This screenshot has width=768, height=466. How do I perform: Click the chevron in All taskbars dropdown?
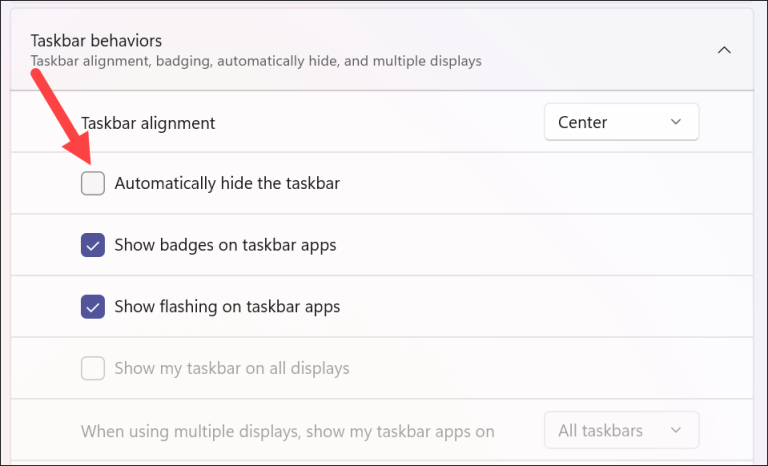[x=676, y=430]
